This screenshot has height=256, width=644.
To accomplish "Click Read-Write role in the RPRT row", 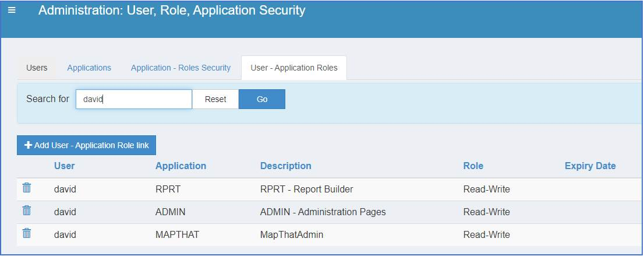I will pos(487,190).
